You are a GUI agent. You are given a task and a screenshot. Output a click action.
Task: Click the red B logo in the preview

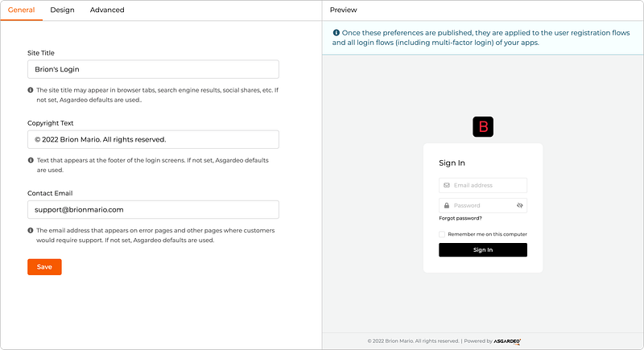coord(483,127)
